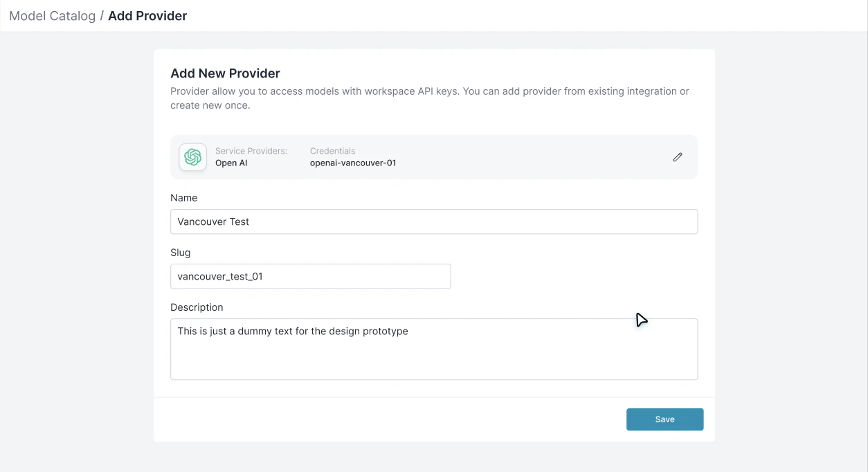Go back to Model Catalog breadcrumb
Image resolution: width=868 pixels, height=472 pixels.
click(53, 16)
